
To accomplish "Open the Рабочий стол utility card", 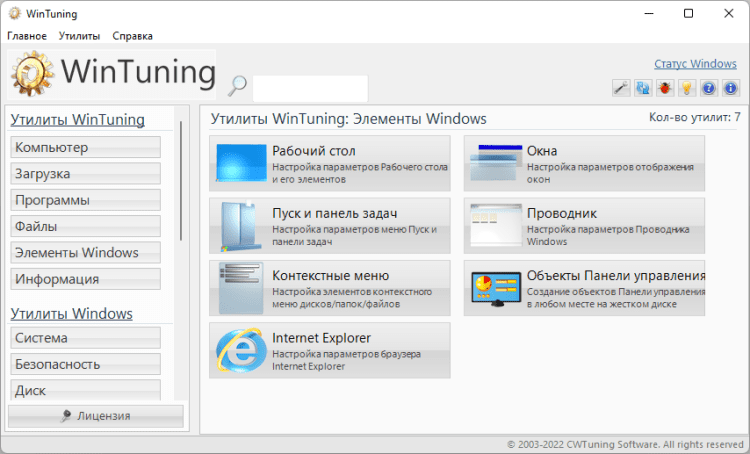I will pyautogui.click(x=330, y=163).
